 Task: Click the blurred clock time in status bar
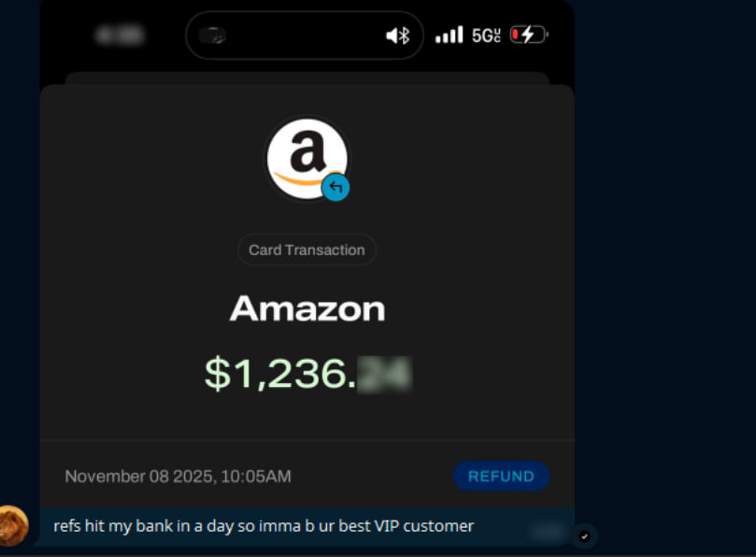pos(120,36)
